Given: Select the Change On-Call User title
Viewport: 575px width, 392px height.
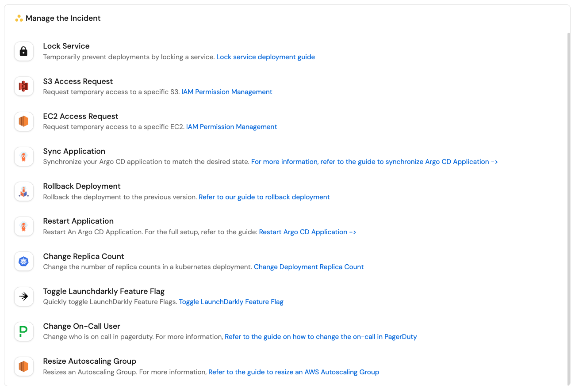Looking at the screenshot, I should (82, 326).
